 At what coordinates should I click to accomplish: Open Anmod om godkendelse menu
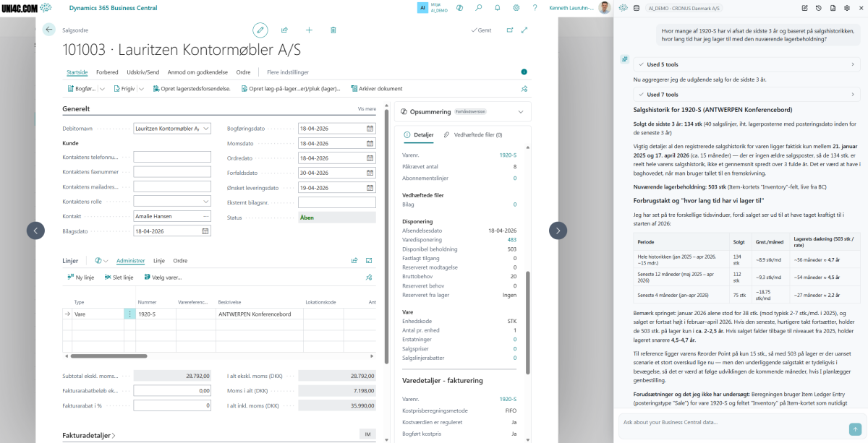[x=197, y=72]
